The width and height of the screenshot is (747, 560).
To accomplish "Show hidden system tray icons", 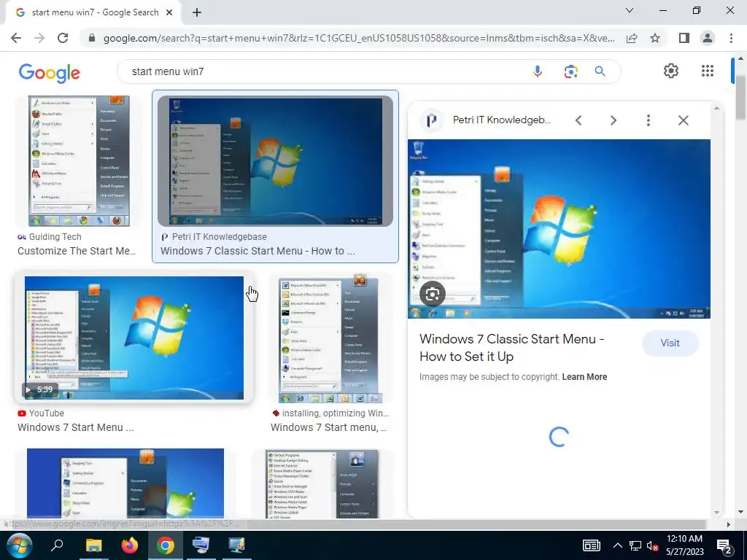I will (x=617, y=545).
